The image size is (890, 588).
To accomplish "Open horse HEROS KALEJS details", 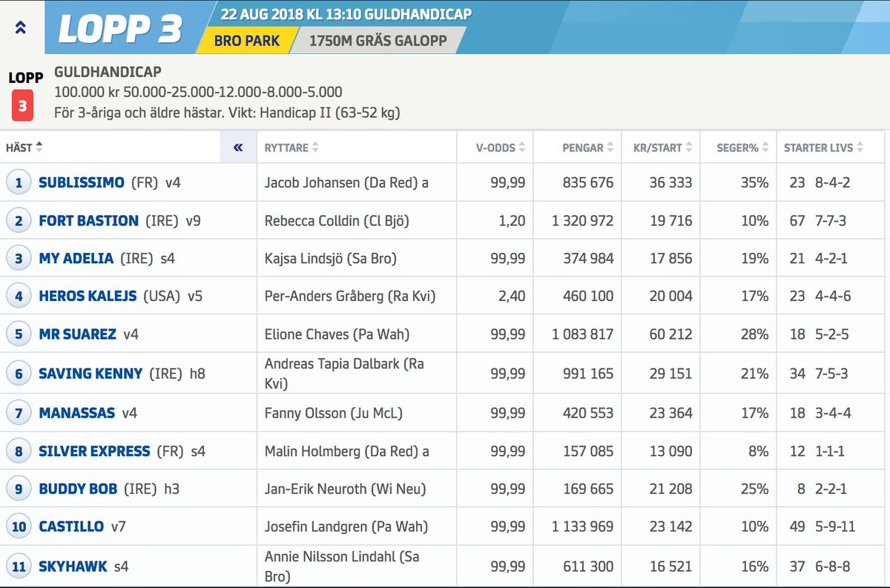I will click(88, 297).
